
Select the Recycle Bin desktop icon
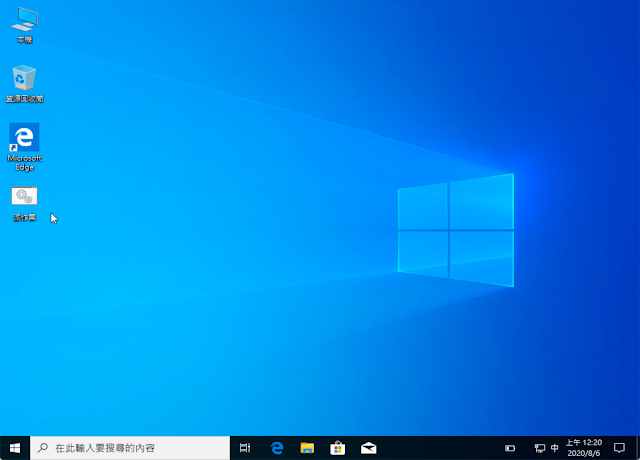coord(24,84)
